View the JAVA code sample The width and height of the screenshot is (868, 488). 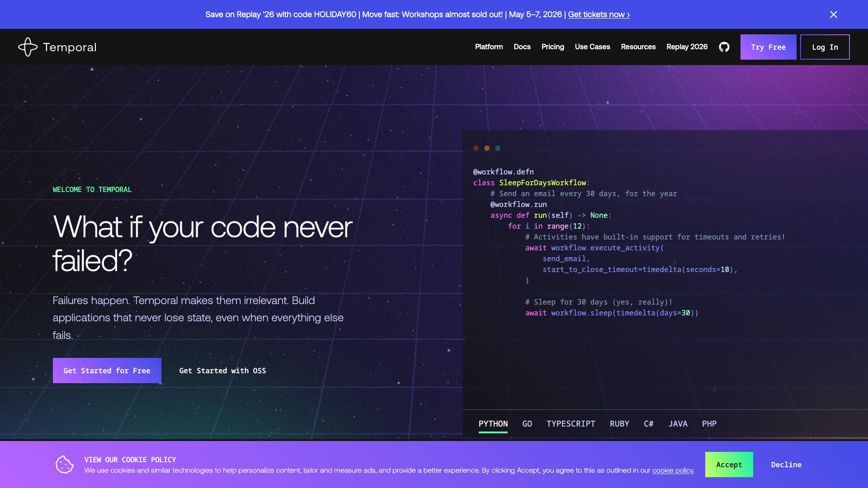click(678, 424)
